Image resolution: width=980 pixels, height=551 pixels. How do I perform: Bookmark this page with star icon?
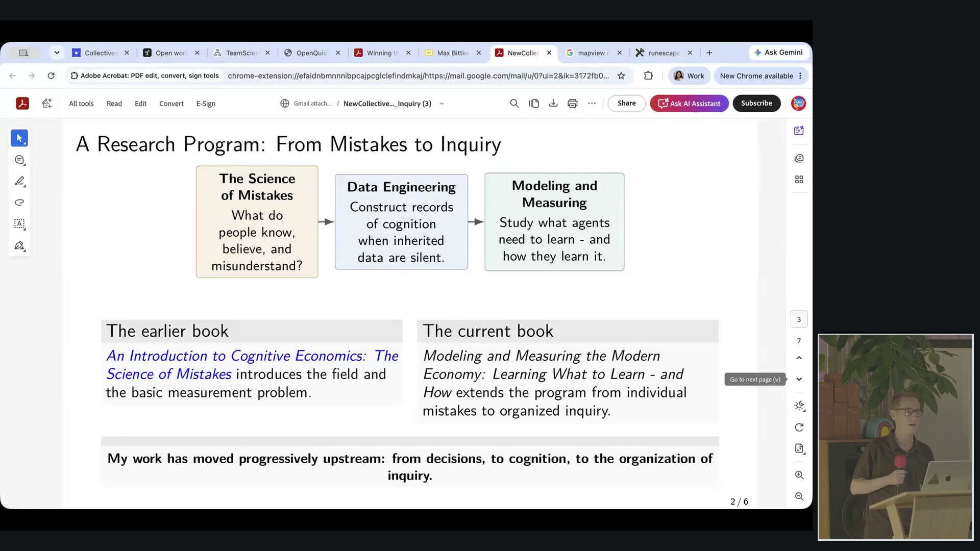point(621,76)
